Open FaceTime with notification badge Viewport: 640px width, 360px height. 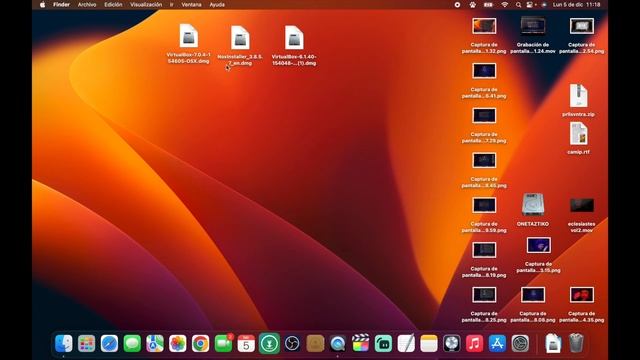coord(223,344)
